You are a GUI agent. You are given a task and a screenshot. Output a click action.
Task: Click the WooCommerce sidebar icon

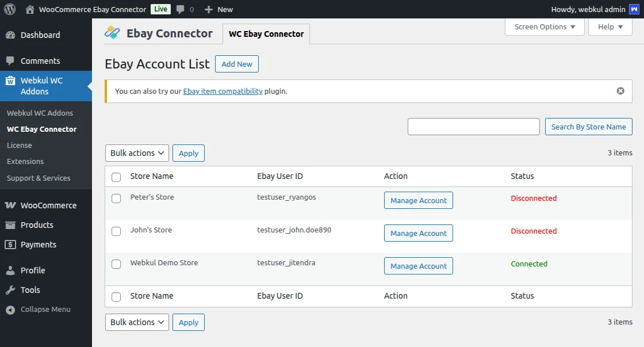point(10,205)
